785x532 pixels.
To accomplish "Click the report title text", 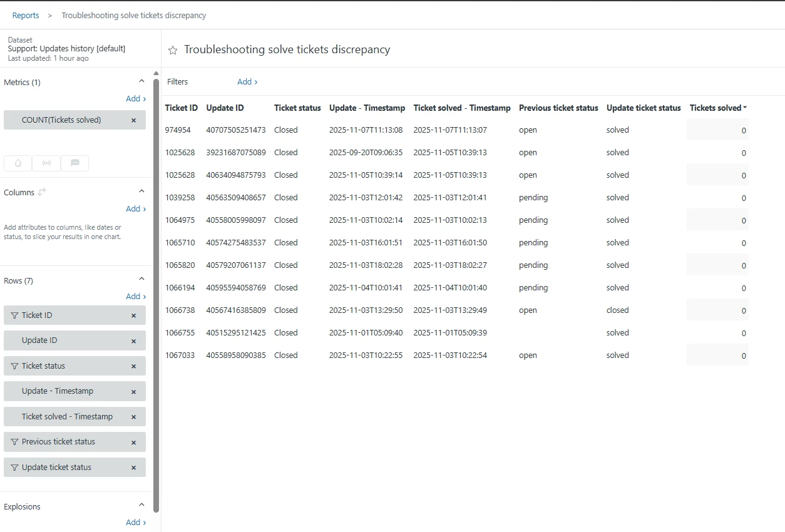I will pyautogui.click(x=287, y=49).
